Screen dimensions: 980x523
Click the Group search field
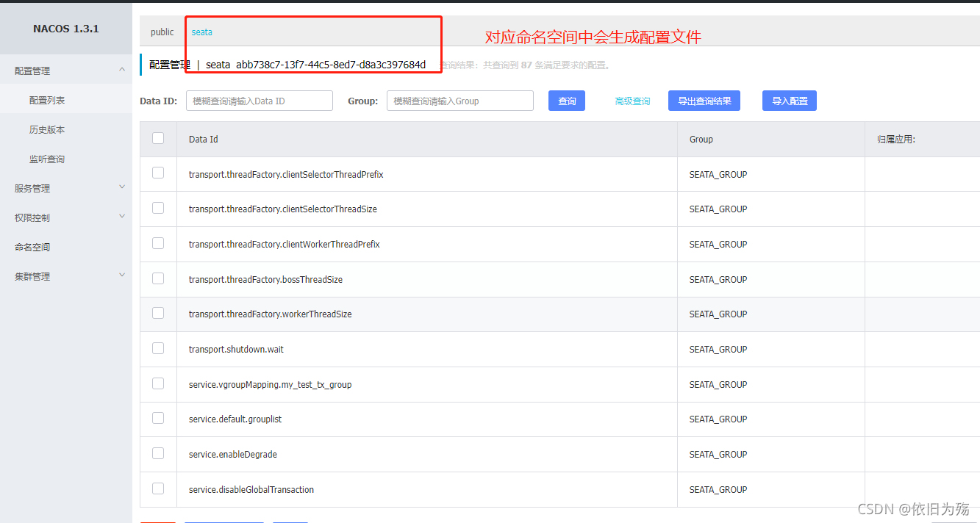coord(460,101)
